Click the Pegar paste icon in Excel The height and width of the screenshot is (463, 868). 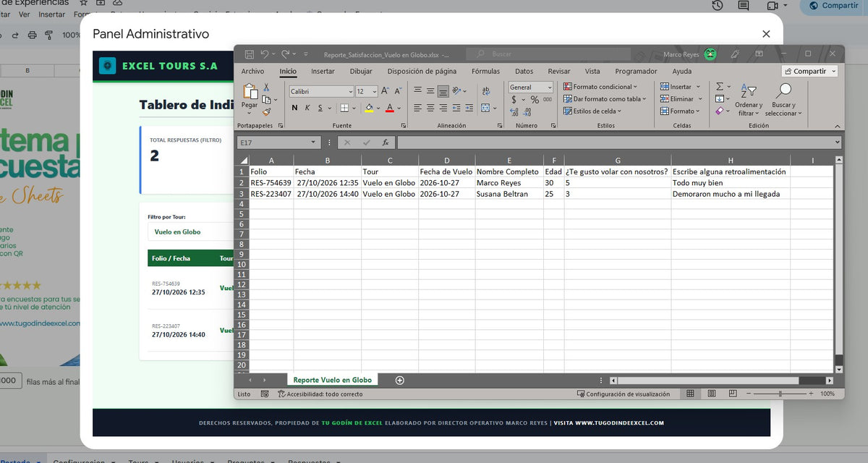[250, 91]
